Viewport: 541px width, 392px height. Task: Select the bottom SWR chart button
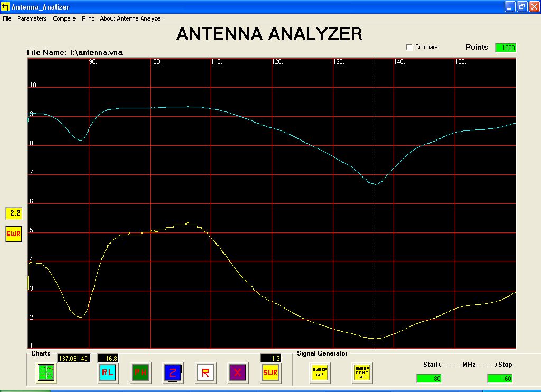[270, 372]
